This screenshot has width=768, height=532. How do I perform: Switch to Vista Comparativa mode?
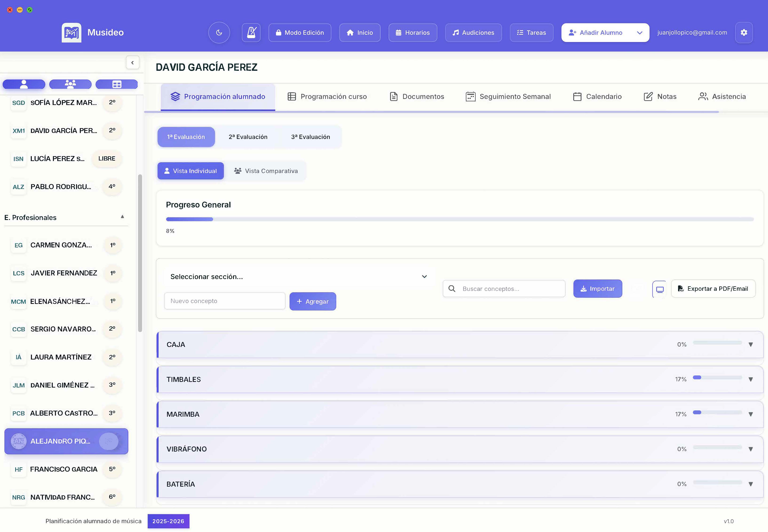point(266,171)
